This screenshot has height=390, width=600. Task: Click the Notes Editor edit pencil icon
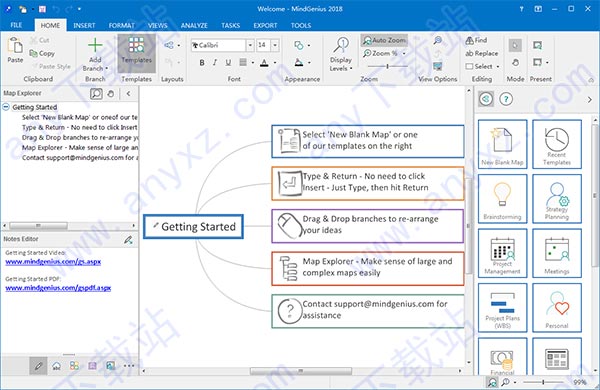point(128,240)
